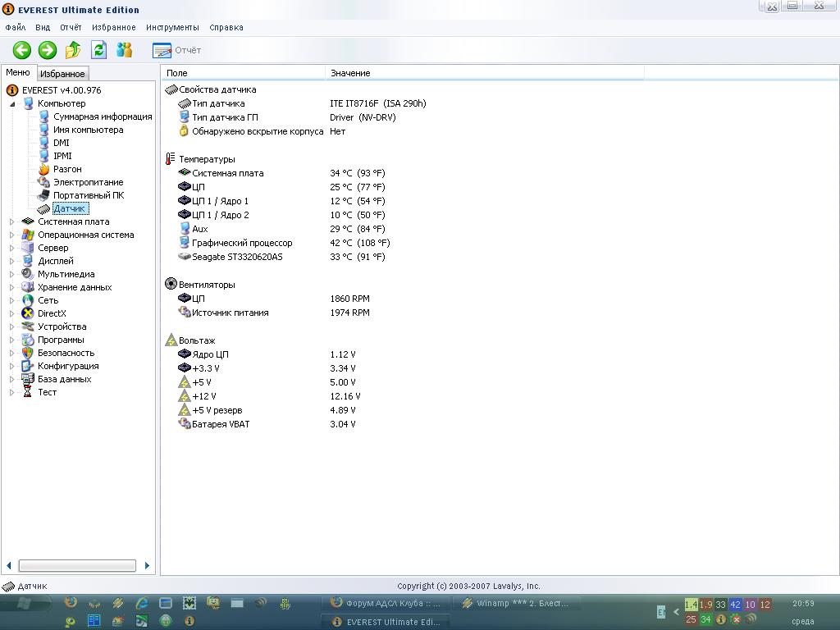840x630 pixels.
Task: Select Имя компьютера tree item
Action: 88,130
